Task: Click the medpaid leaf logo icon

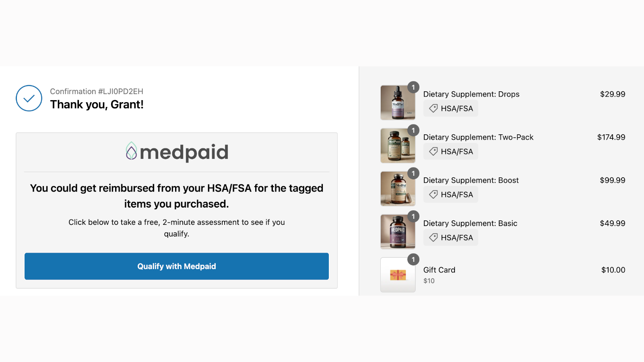Action: (131, 151)
